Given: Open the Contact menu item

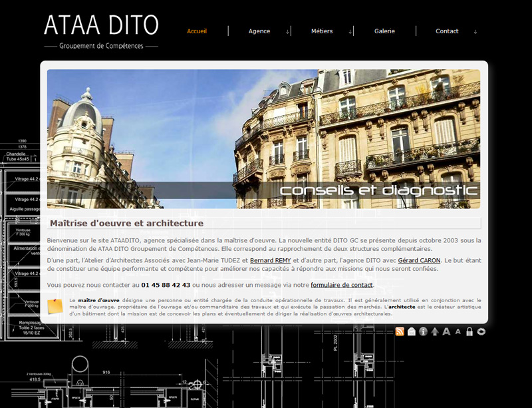Looking at the screenshot, I should point(447,31).
